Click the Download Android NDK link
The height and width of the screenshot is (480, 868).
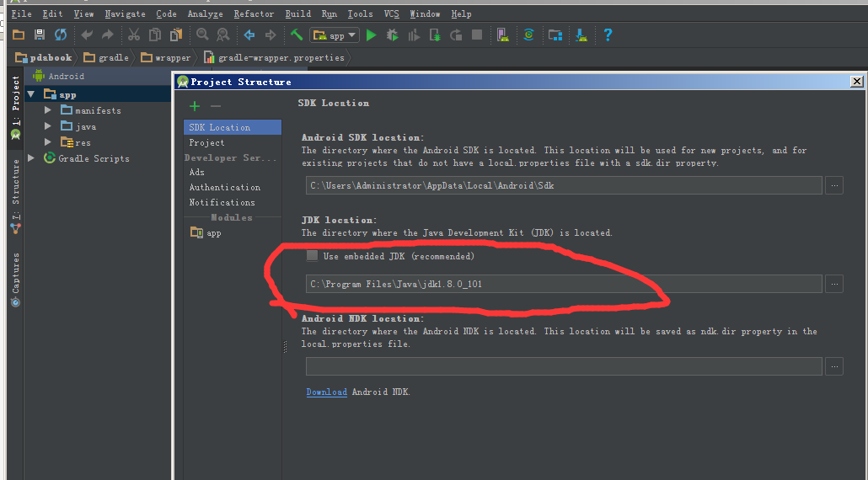(327, 392)
